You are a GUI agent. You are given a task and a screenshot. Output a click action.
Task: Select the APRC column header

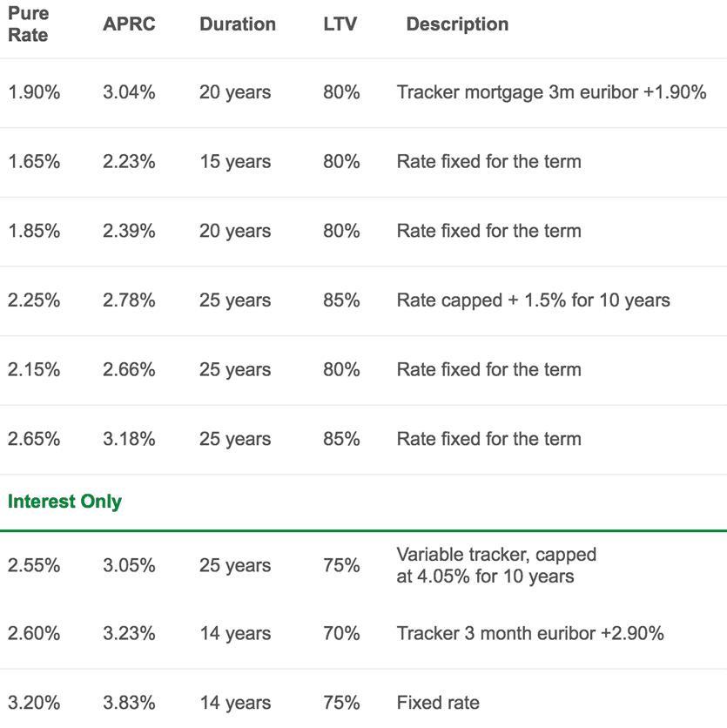tap(129, 24)
